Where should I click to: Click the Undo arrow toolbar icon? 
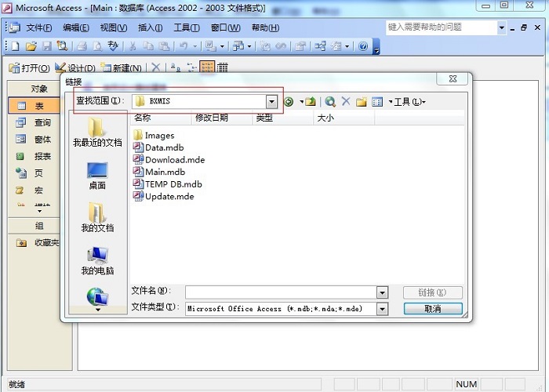click(x=184, y=46)
